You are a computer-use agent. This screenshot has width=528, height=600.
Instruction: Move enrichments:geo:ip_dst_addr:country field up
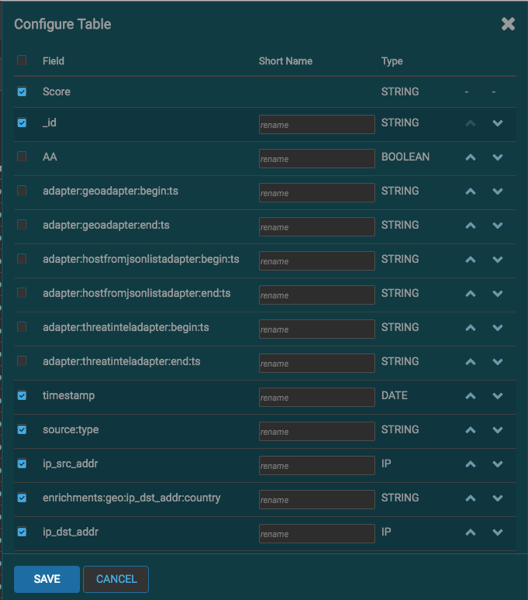471,498
